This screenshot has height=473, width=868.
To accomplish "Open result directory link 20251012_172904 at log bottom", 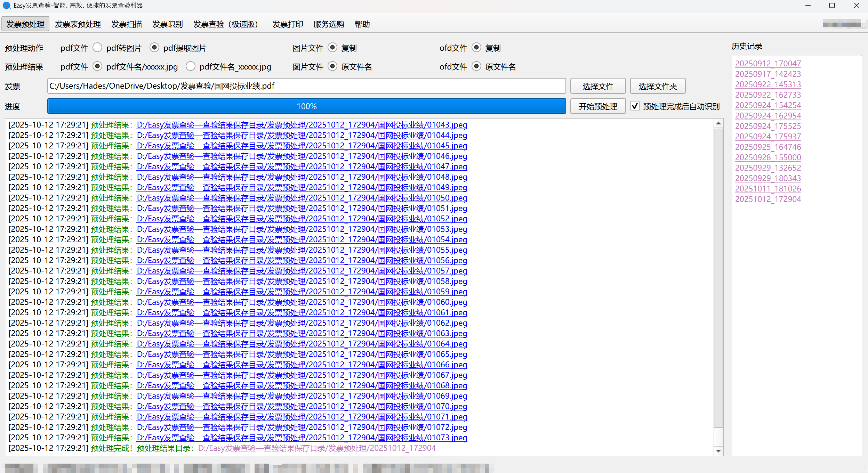I will [316, 448].
